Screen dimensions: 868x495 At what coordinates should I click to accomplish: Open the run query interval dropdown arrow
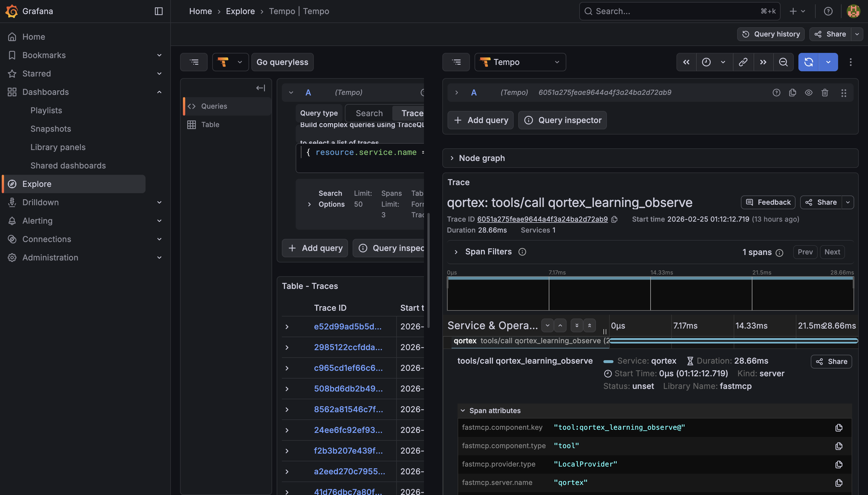pyautogui.click(x=828, y=62)
